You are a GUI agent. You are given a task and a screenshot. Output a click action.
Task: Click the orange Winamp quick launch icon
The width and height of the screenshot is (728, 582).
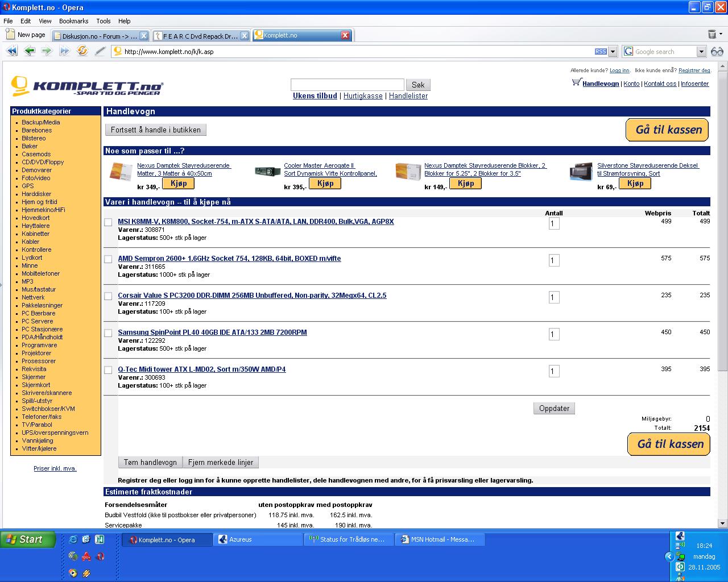click(86, 573)
